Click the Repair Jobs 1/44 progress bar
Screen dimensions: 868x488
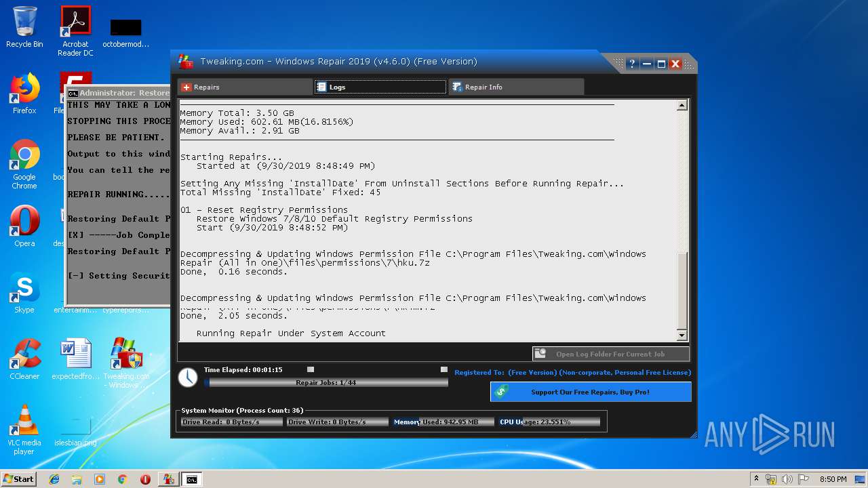click(325, 383)
